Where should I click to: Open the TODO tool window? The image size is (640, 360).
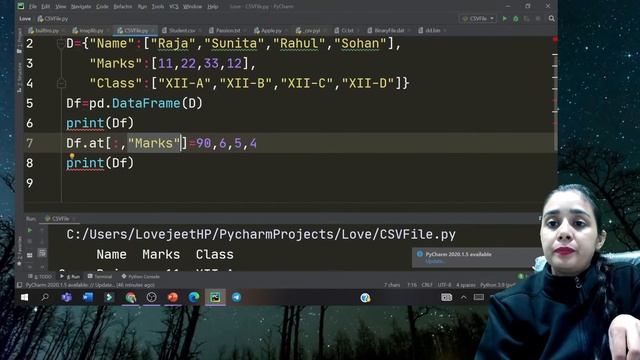click(40, 277)
